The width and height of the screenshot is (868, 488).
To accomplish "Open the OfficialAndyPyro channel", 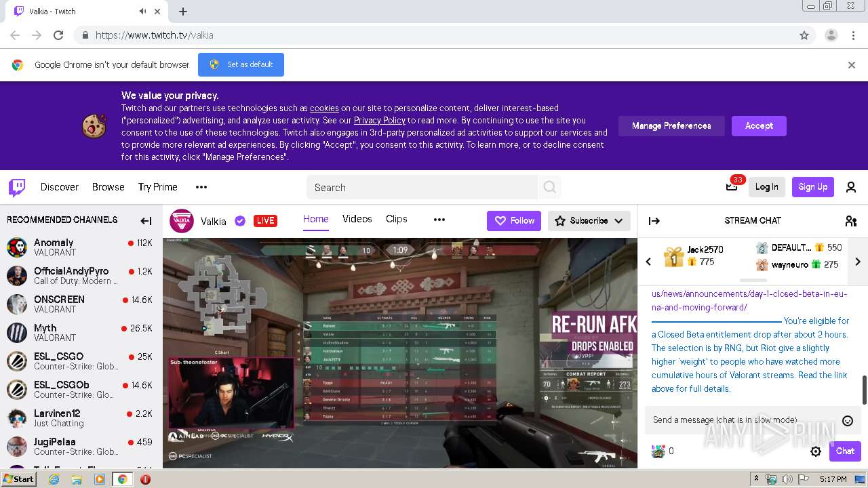I will pyautogui.click(x=80, y=276).
